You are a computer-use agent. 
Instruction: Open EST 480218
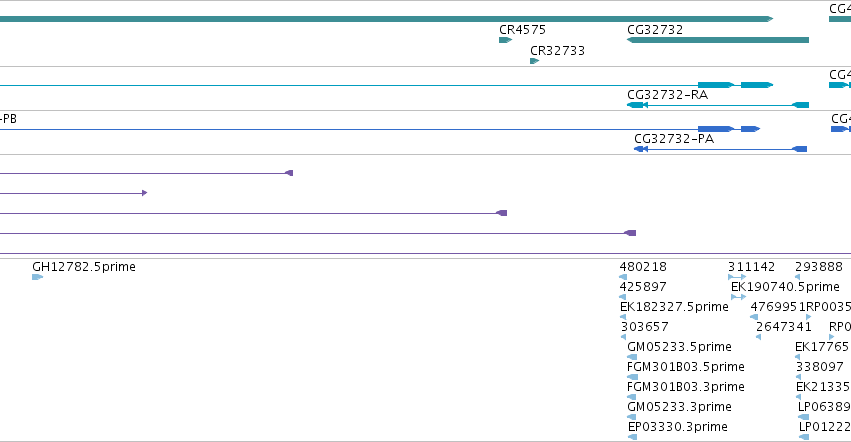coord(643,267)
